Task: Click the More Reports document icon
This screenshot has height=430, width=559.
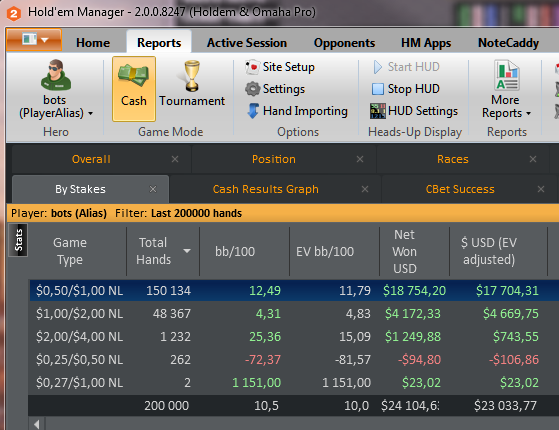Action: pyautogui.click(x=506, y=75)
